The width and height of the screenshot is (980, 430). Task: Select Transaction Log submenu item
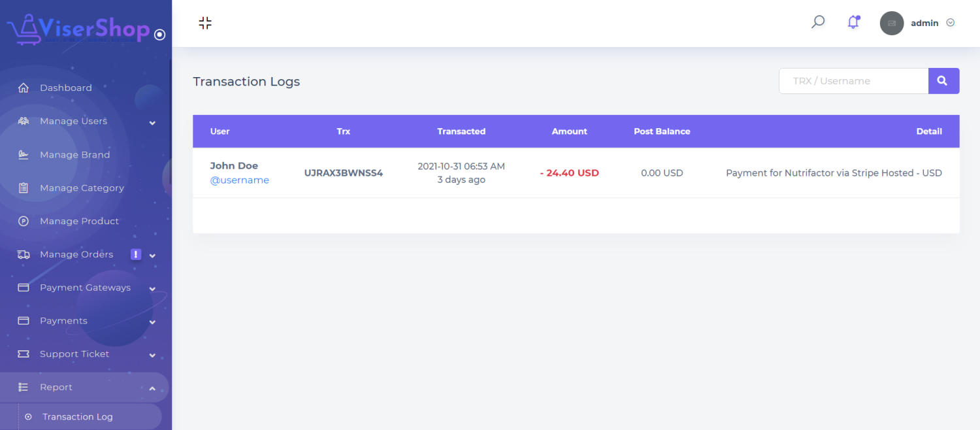(x=77, y=417)
